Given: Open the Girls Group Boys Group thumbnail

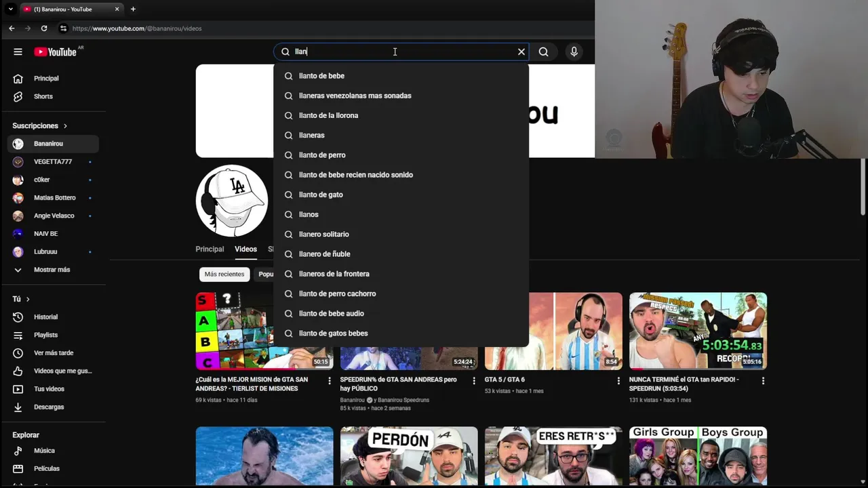Looking at the screenshot, I should [x=698, y=455].
